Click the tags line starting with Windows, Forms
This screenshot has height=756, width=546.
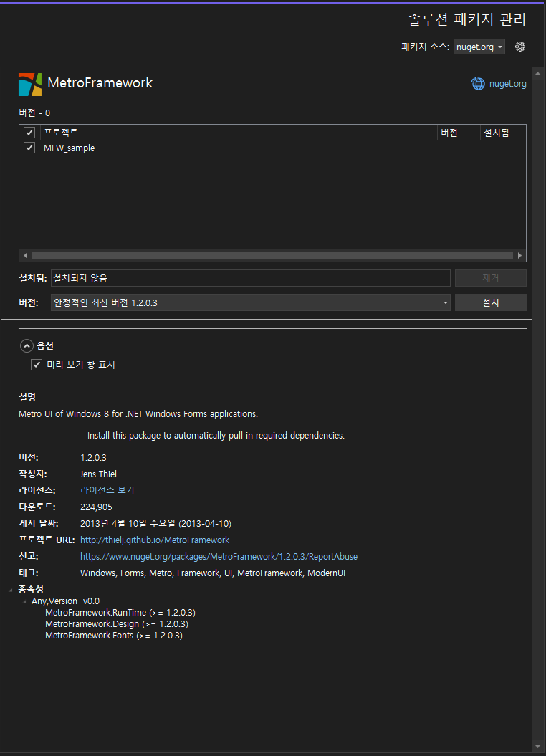(213, 573)
